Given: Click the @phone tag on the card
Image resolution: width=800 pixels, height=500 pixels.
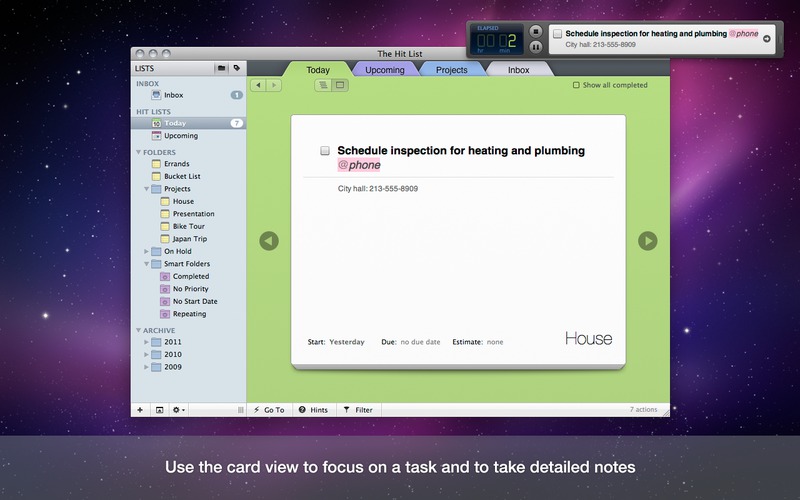Looking at the screenshot, I should (x=359, y=165).
